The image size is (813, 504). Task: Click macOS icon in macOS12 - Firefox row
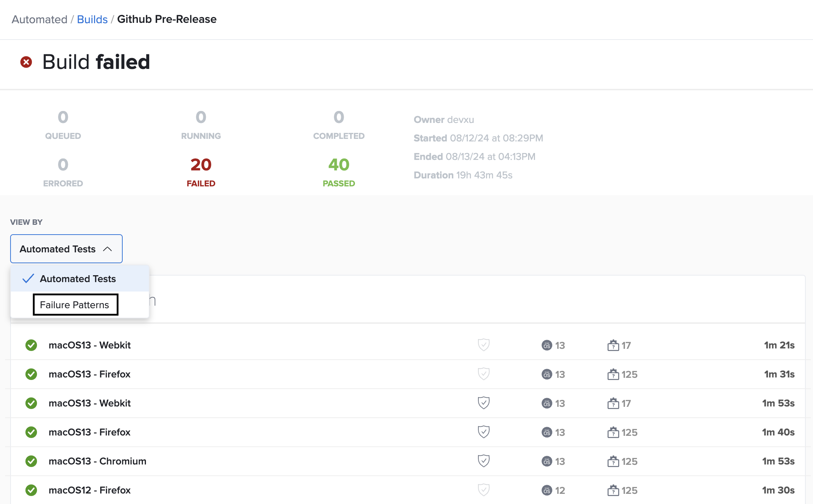(547, 490)
